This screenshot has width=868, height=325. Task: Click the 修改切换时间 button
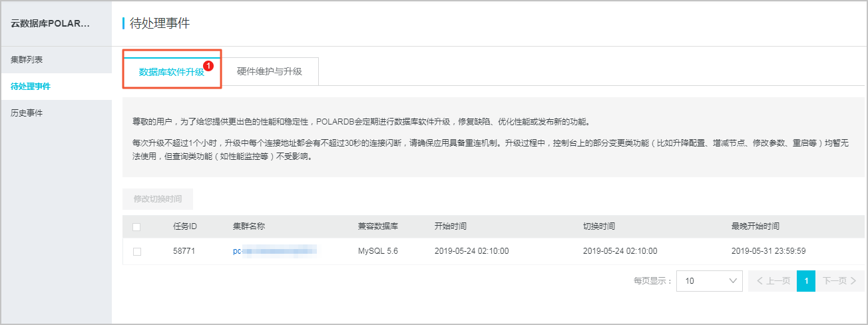[158, 199]
